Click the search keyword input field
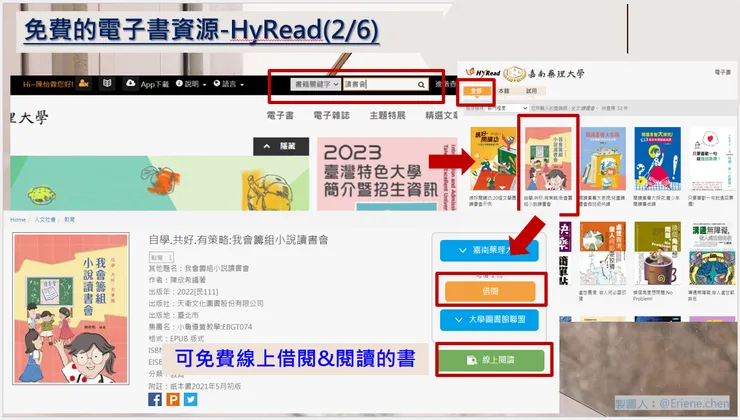 pos(378,84)
